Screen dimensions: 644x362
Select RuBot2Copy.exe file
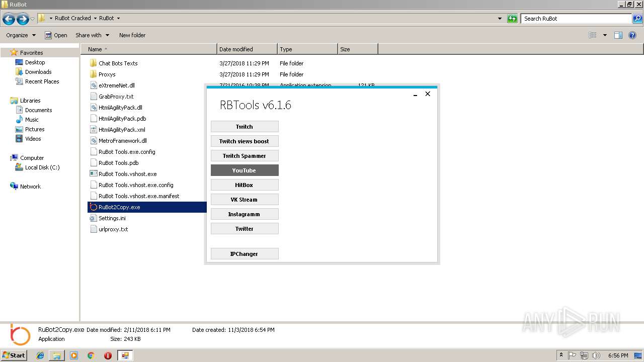pos(119,207)
